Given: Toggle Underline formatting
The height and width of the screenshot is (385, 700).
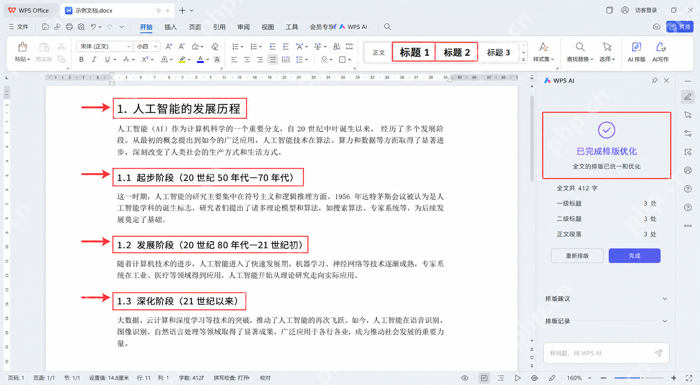Looking at the screenshot, I should [107, 59].
